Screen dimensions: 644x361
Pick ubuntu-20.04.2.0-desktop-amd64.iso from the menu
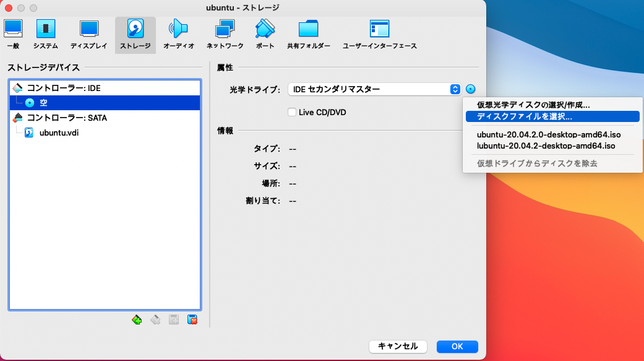point(552,134)
